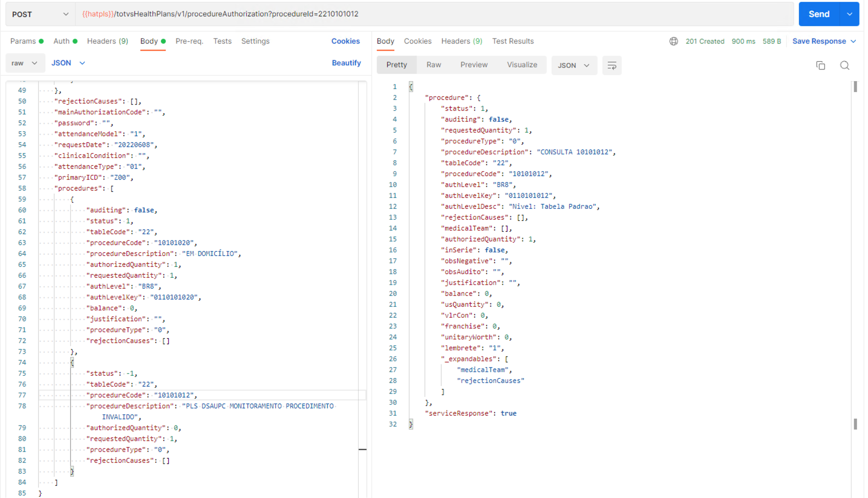Click the {{hatpls}} variable in URL

click(x=97, y=14)
